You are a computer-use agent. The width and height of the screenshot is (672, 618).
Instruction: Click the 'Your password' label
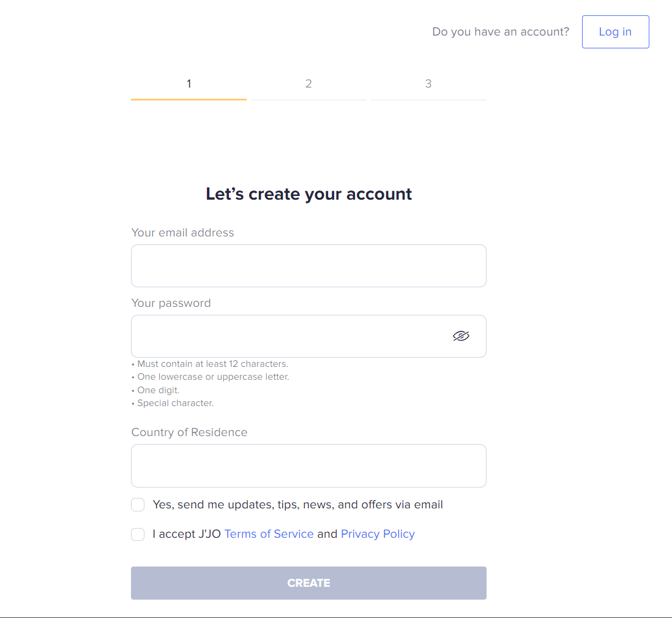(171, 303)
